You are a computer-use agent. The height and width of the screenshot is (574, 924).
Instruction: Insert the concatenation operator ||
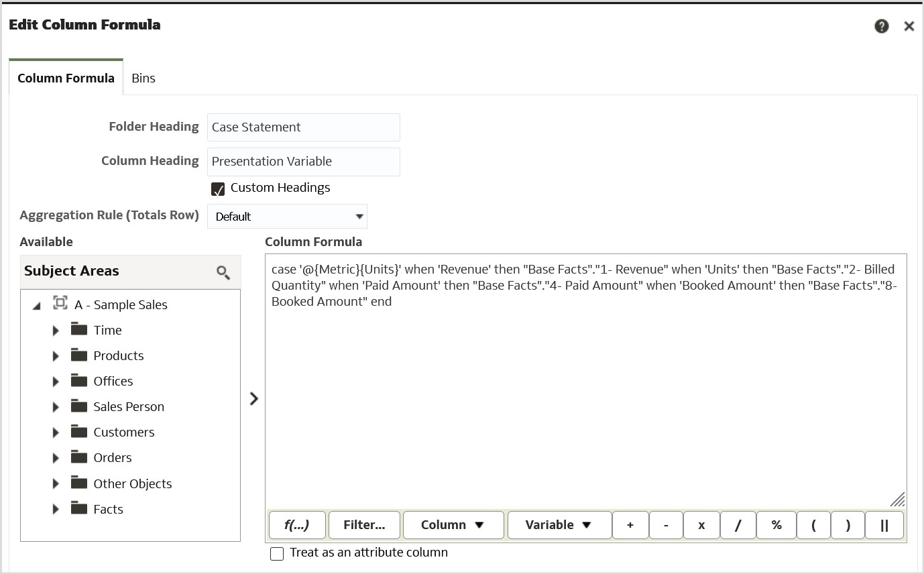click(x=884, y=525)
